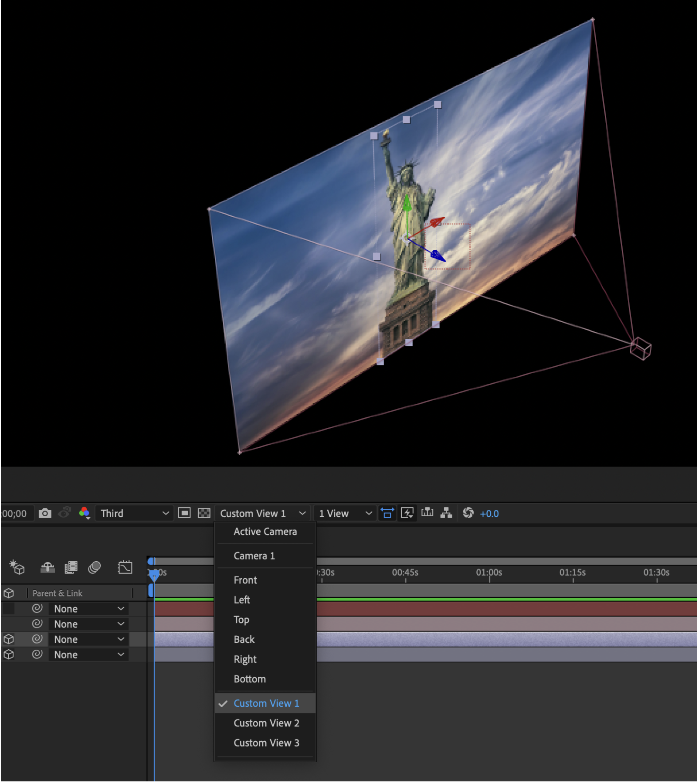This screenshot has height=784, width=699.
Task: Select the Front view menu item
Action: click(265, 580)
